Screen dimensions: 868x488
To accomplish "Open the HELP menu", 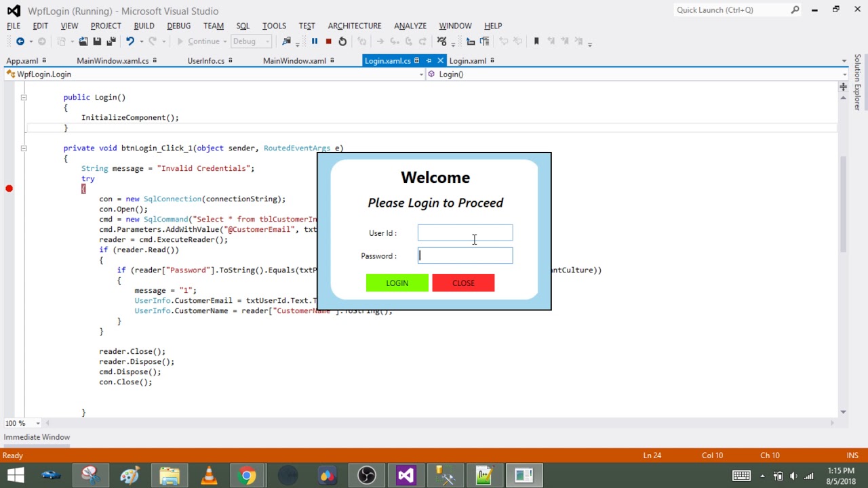I will pyautogui.click(x=493, y=26).
